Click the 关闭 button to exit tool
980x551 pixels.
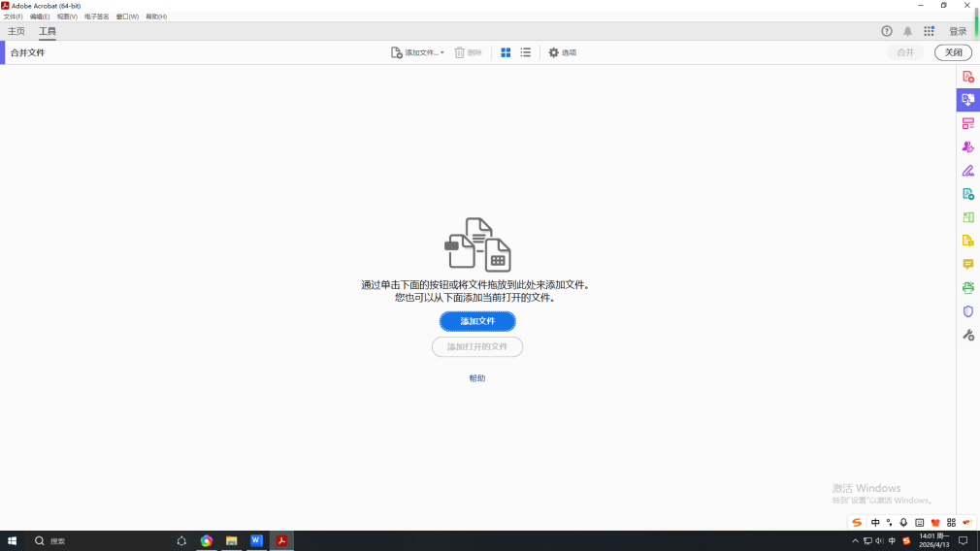[x=953, y=52]
